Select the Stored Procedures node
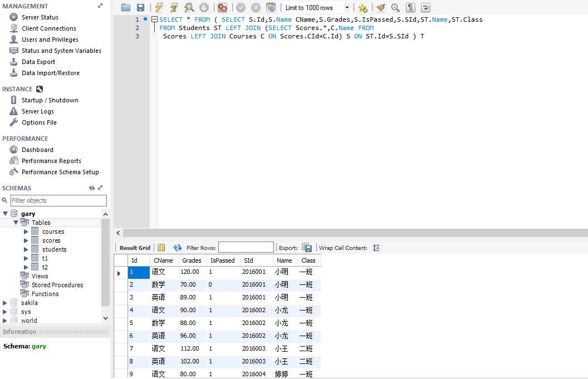 [x=57, y=285]
